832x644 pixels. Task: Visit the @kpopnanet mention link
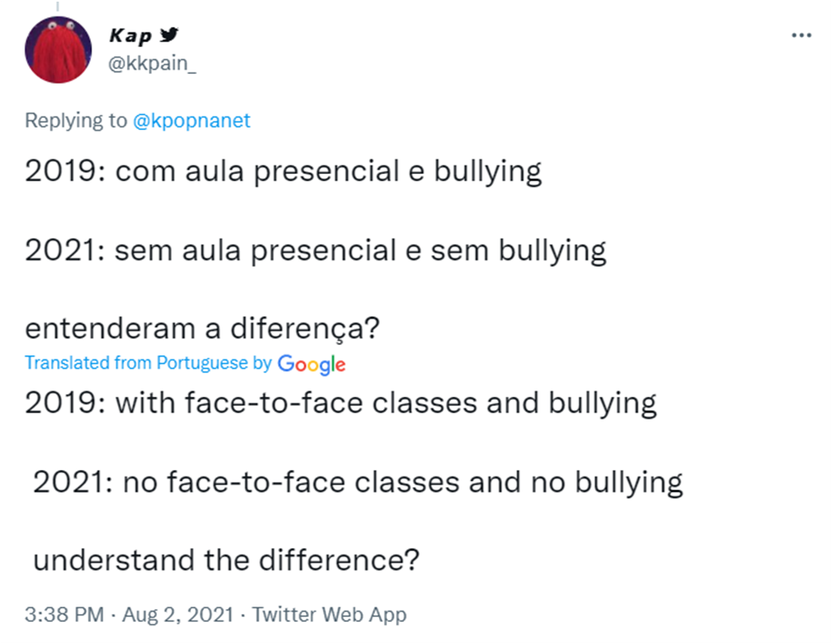[192, 121]
